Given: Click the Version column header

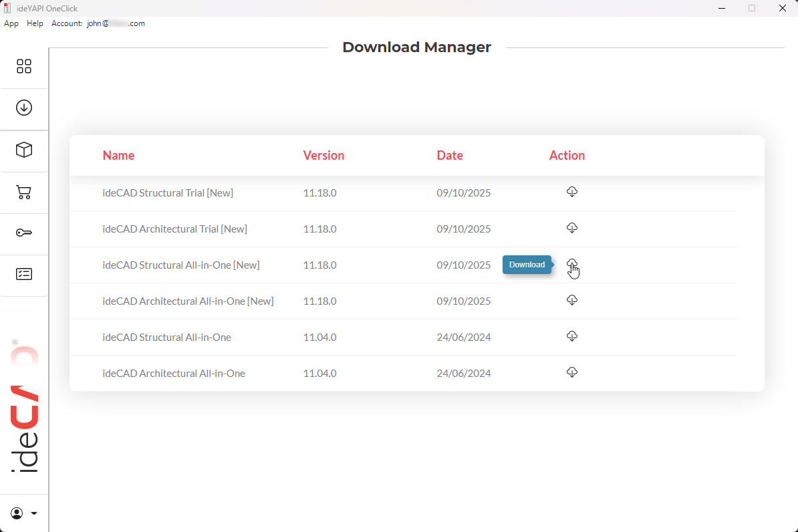Looking at the screenshot, I should 323,156.
